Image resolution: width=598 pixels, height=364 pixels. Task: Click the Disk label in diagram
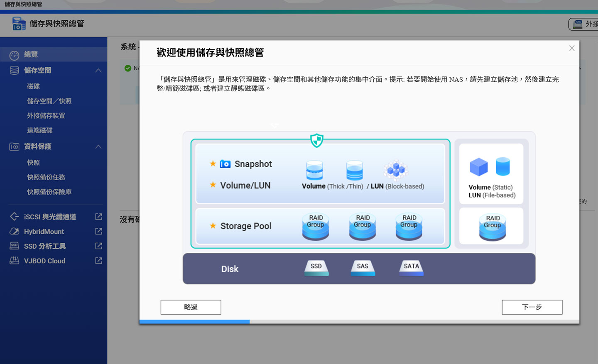(230, 269)
